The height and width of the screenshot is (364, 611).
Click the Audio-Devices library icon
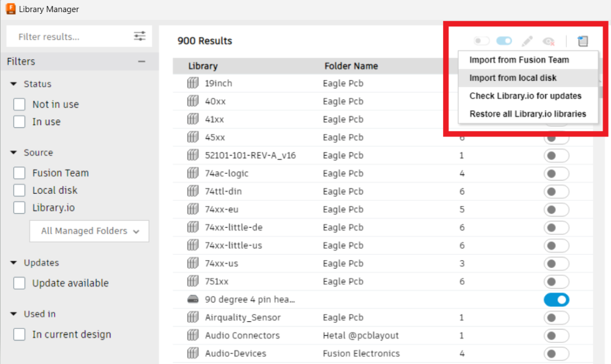pyautogui.click(x=193, y=353)
